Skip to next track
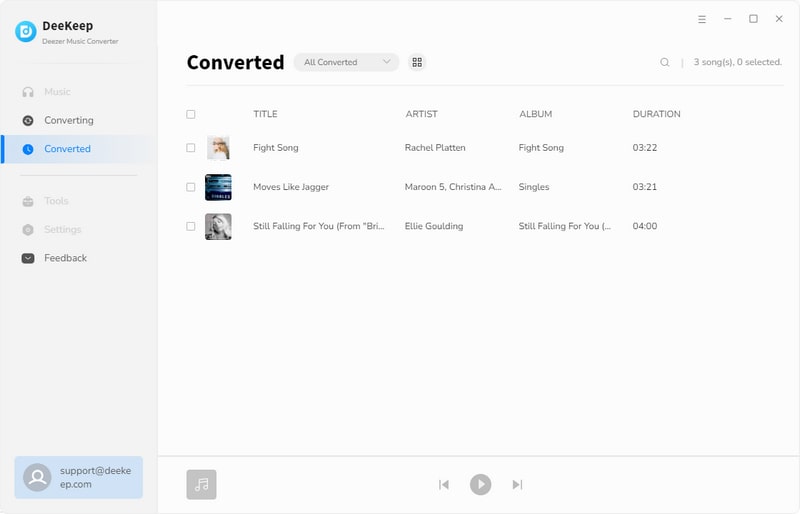This screenshot has height=514, width=800. coord(517,484)
